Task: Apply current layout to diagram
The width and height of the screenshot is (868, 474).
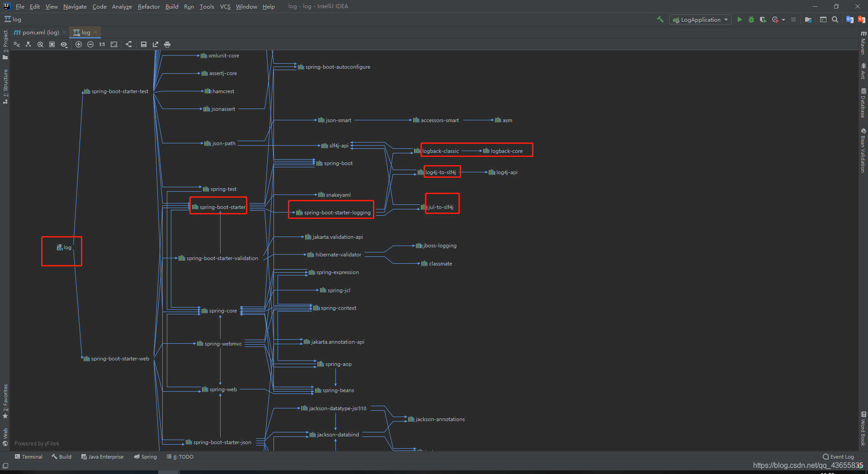Action: tap(129, 44)
